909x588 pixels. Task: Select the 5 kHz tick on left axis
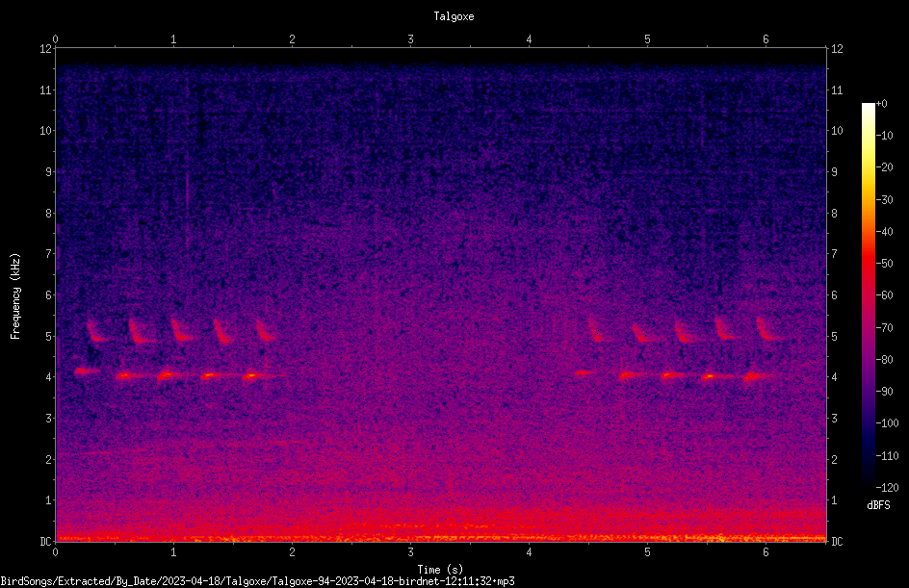tap(49, 336)
